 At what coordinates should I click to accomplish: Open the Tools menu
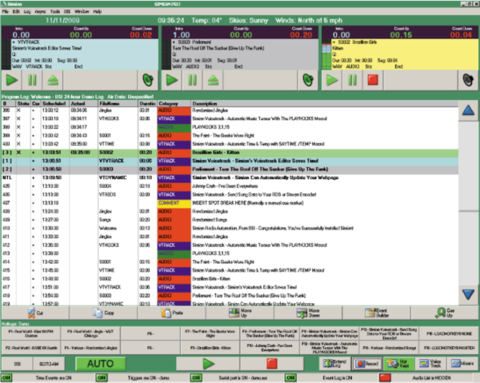(55, 11)
